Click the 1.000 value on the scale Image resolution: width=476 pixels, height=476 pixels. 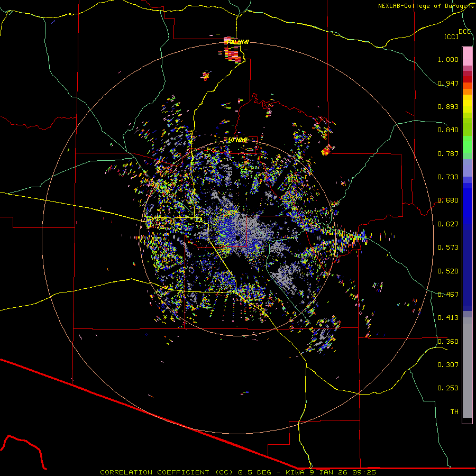pos(448,59)
